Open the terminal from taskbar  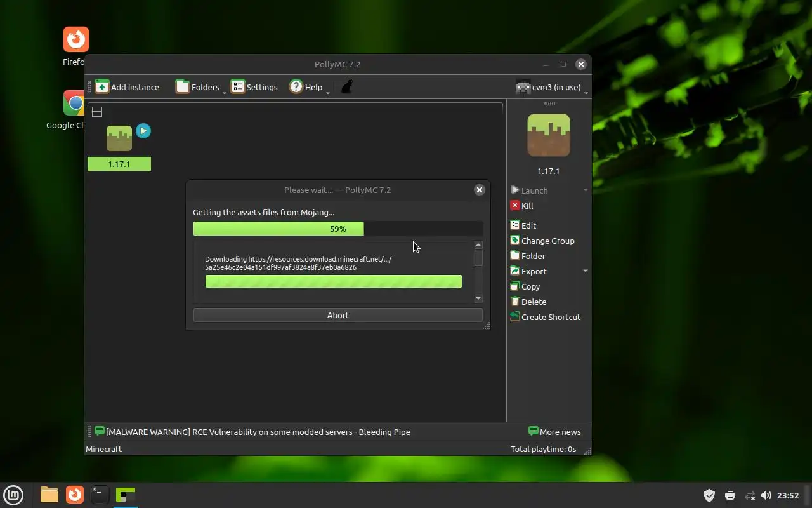click(100, 495)
